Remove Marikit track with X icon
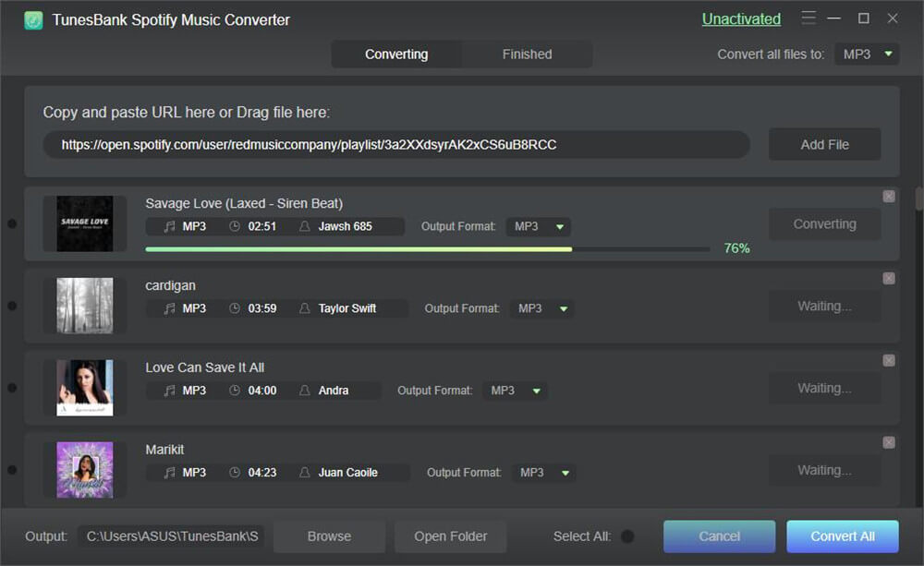Viewport: 924px width, 566px height. (x=889, y=442)
